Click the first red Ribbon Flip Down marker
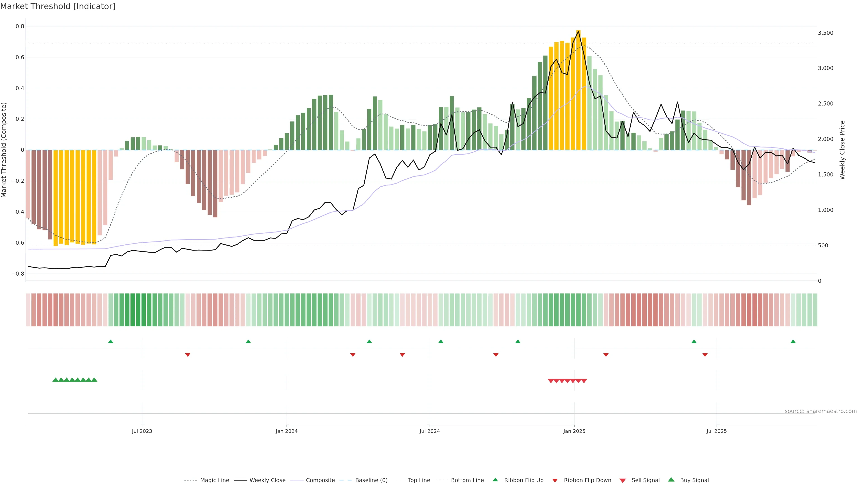 [188, 355]
